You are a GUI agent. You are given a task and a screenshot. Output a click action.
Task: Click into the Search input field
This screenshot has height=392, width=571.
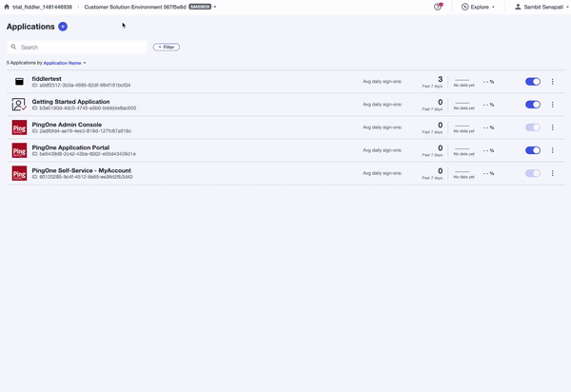(77, 47)
